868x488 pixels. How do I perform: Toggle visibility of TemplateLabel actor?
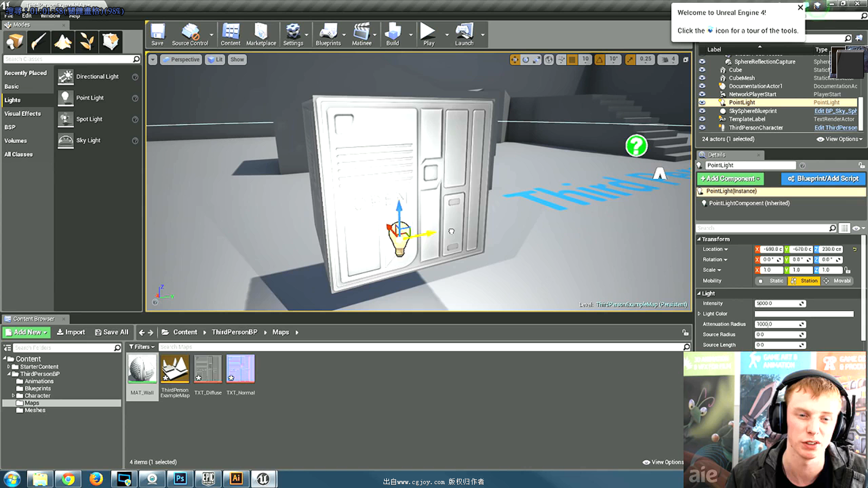pyautogui.click(x=702, y=119)
